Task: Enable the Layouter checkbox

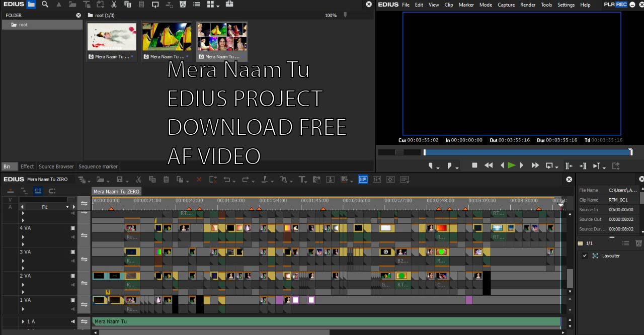Action: coord(585,256)
